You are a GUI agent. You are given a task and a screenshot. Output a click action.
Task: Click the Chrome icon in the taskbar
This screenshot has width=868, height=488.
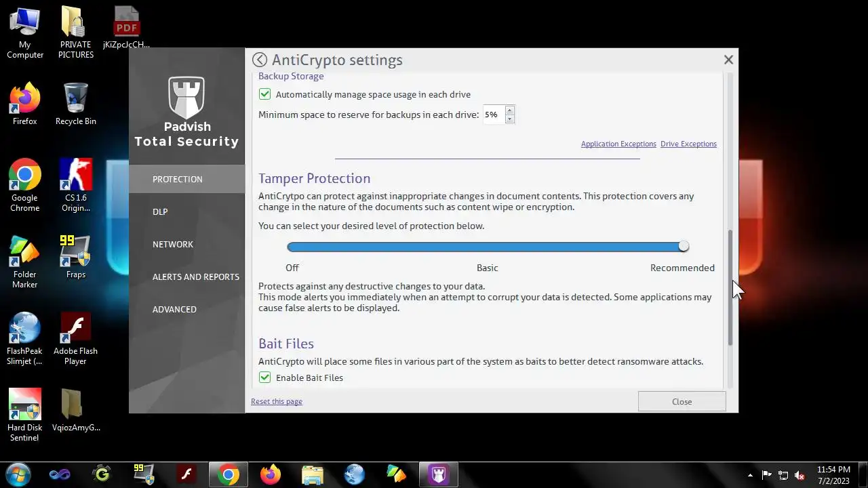point(229,474)
